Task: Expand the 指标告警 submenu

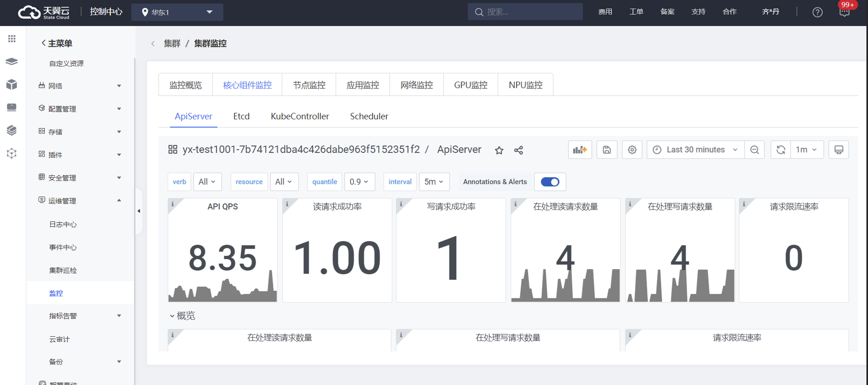Action: 80,316
